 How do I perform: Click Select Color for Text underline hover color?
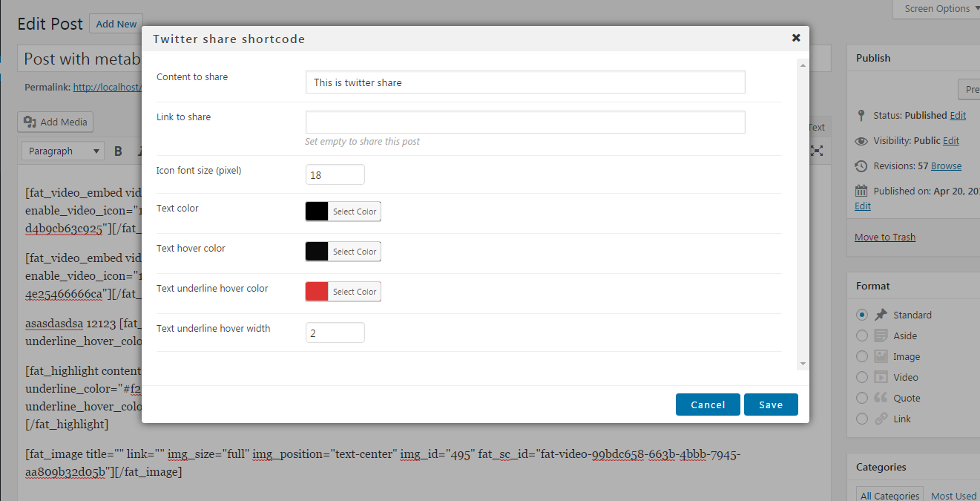(355, 292)
